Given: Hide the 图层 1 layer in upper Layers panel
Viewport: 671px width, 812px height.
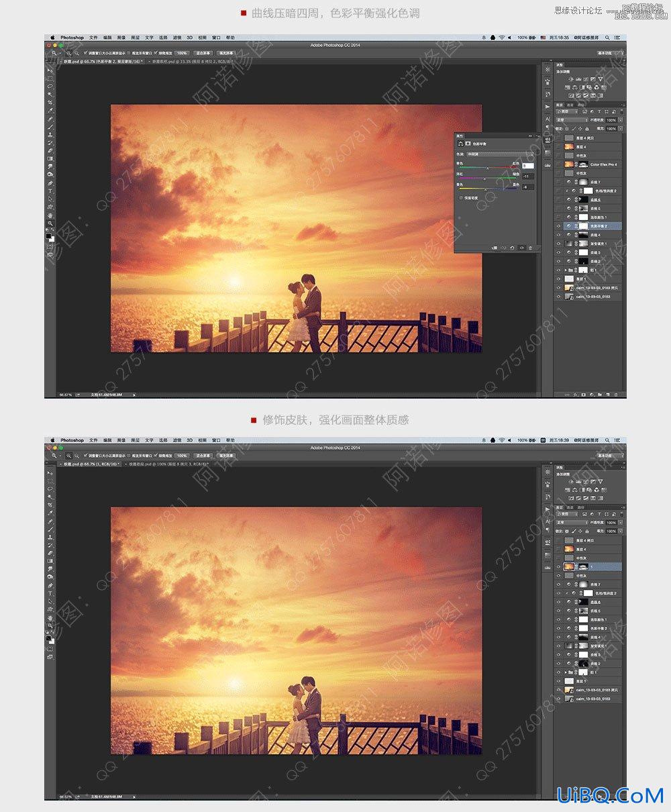Looking at the screenshot, I should (x=558, y=279).
